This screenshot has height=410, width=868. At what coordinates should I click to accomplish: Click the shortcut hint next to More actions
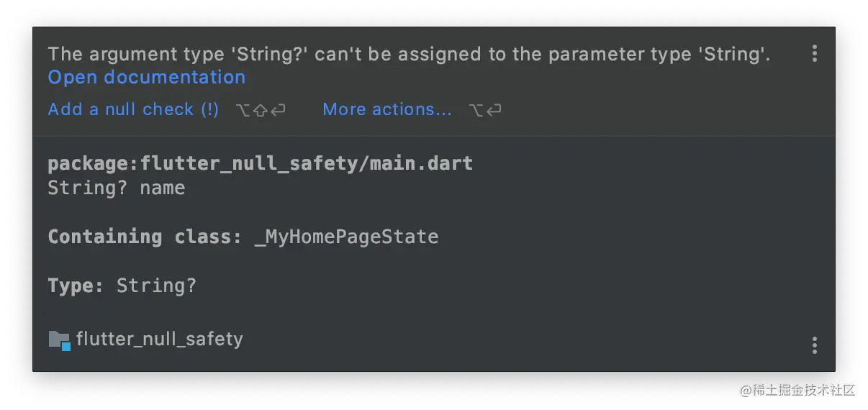pyautogui.click(x=485, y=110)
